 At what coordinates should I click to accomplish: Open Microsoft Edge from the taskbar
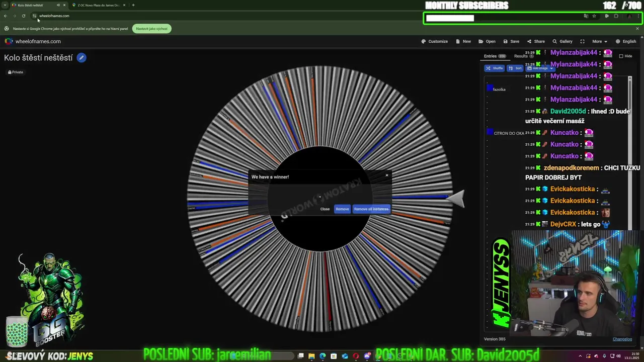click(x=323, y=356)
